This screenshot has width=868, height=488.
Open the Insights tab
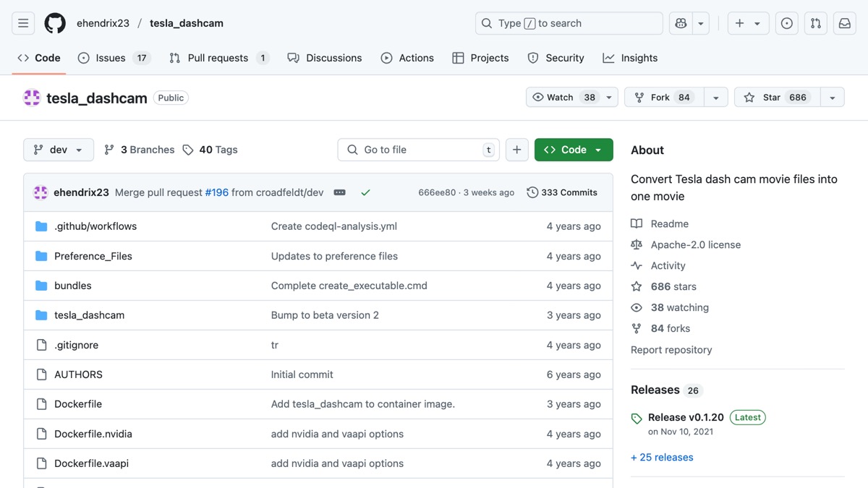pos(630,58)
